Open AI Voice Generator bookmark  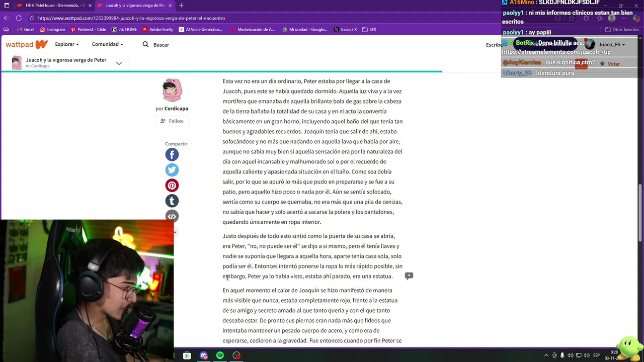point(200,29)
